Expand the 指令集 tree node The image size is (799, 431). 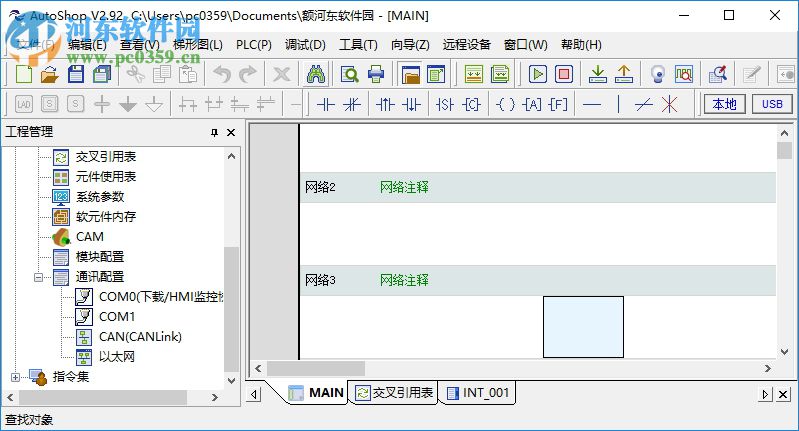(x=15, y=378)
